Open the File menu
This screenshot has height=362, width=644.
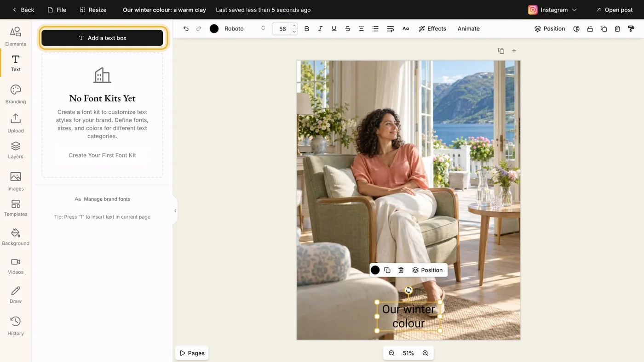57,10
